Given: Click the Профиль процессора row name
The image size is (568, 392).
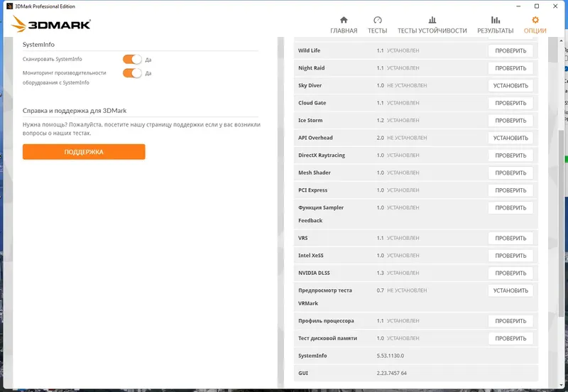Looking at the screenshot, I should coord(326,321).
